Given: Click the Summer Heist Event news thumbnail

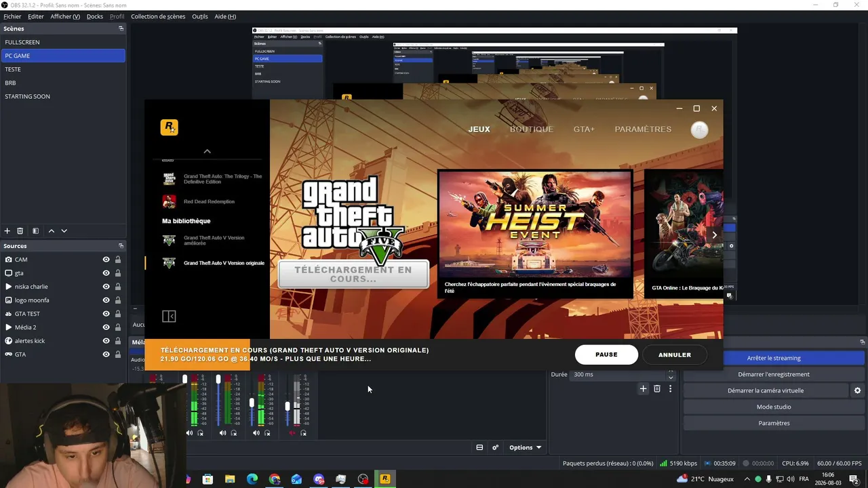Looking at the screenshot, I should click(535, 224).
